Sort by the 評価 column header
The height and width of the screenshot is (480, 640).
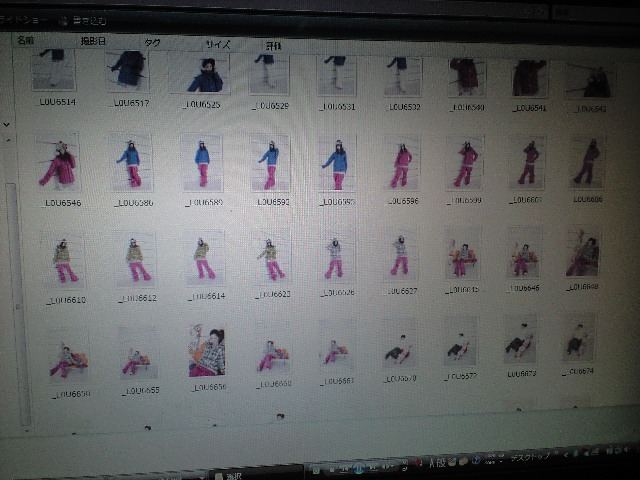[x=274, y=46]
